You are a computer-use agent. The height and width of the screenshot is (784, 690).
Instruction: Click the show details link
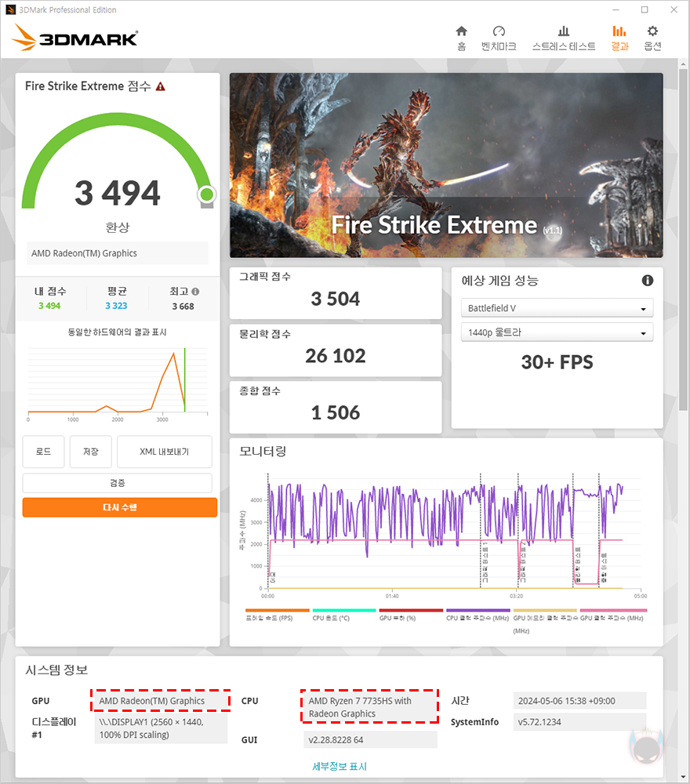click(339, 766)
